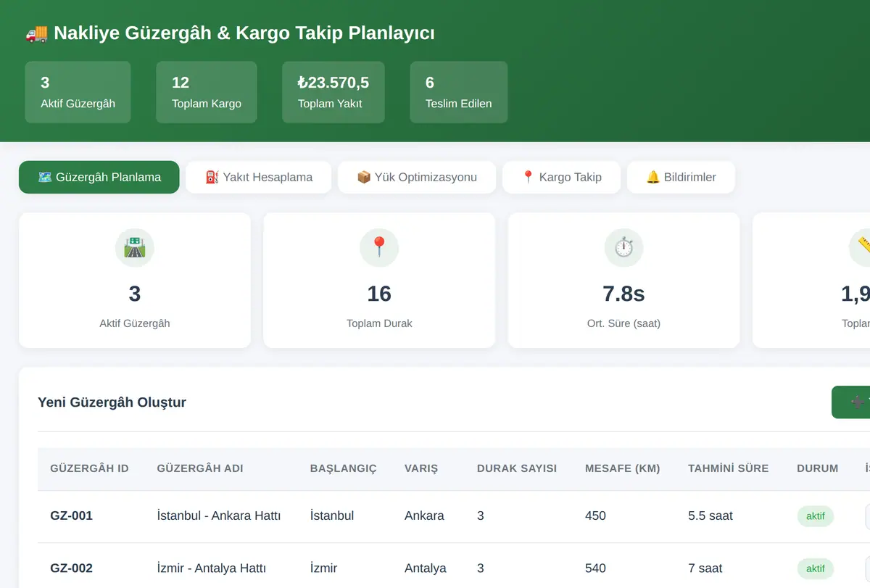The width and height of the screenshot is (870, 588).
Task: Select the GZ-001 route ID cell
Action: 71,516
